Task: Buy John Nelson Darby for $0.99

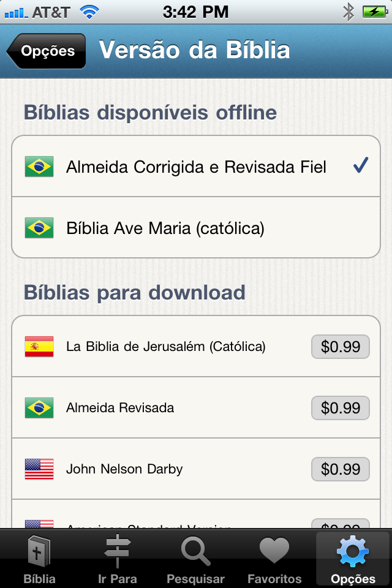Action: 340,469
